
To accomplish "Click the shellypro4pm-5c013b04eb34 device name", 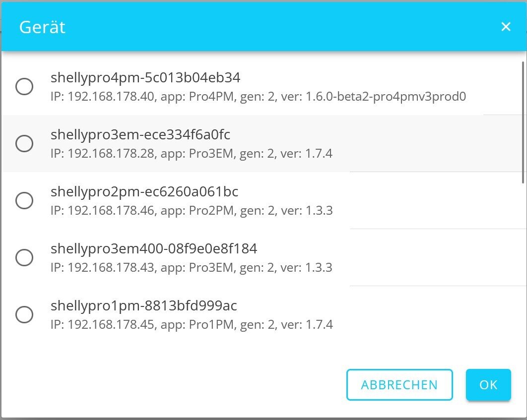I will [145, 78].
